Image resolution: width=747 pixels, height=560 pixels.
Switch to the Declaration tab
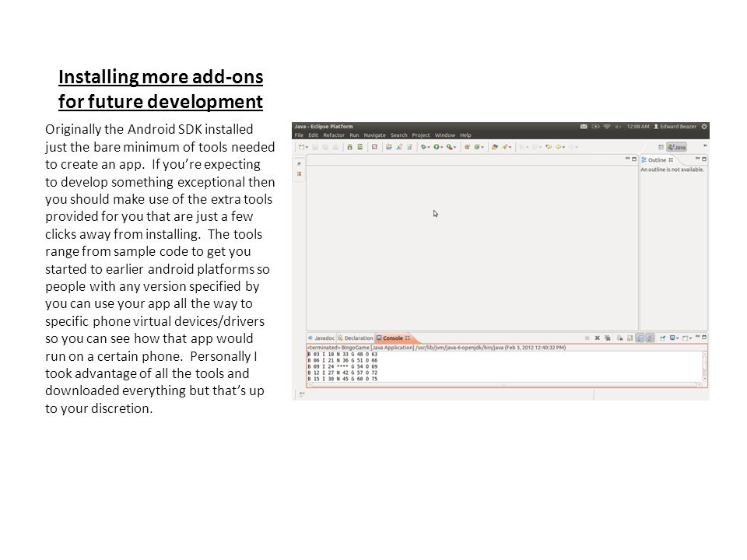coord(356,338)
